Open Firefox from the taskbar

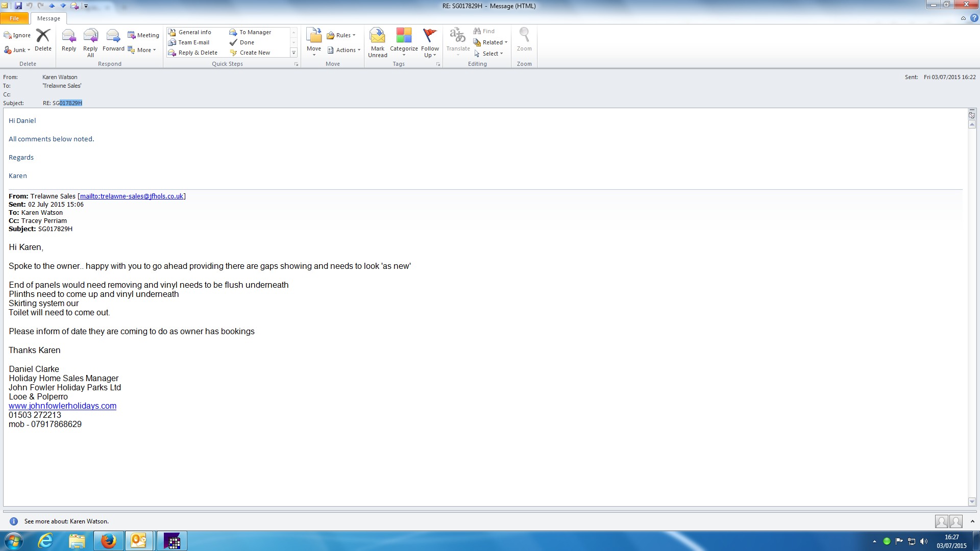pyautogui.click(x=108, y=541)
